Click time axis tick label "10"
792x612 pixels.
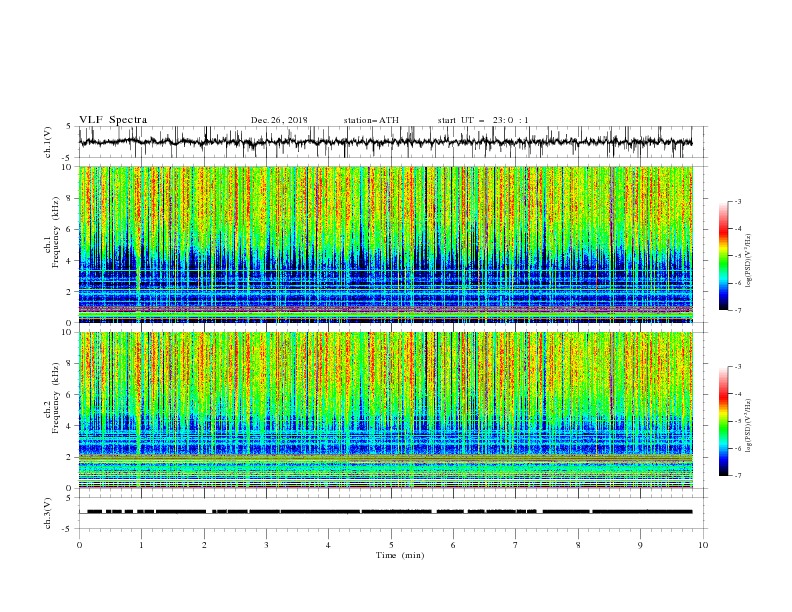[x=703, y=545]
